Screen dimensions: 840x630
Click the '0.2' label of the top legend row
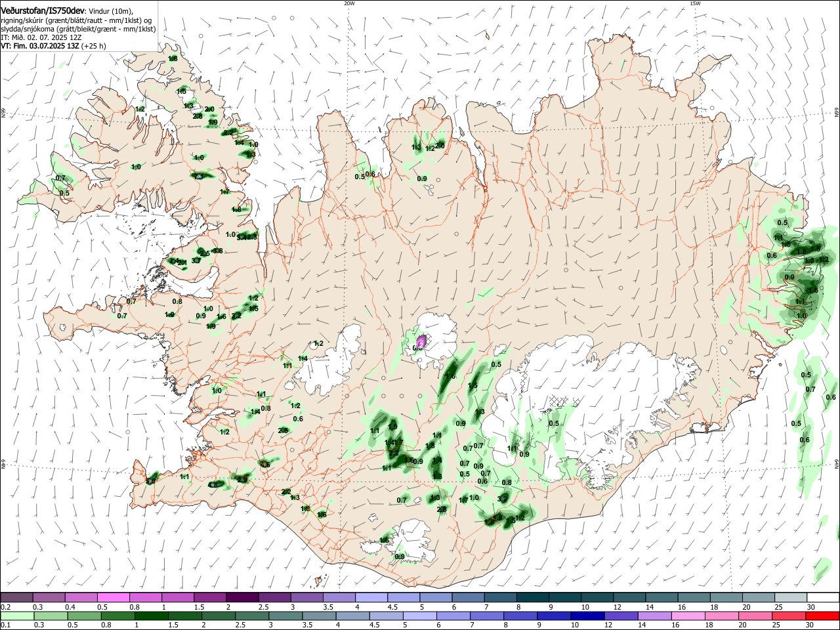tap(5, 607)
